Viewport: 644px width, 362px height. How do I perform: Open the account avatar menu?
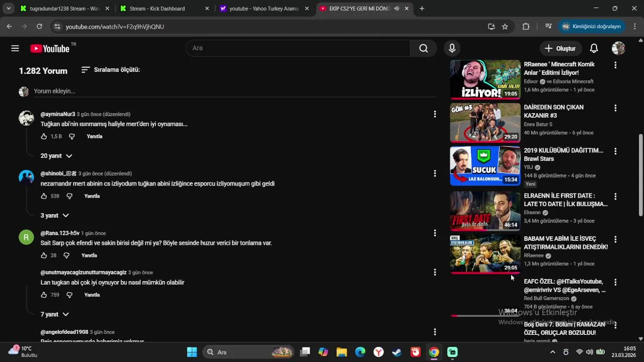click(x=618, y=48)
